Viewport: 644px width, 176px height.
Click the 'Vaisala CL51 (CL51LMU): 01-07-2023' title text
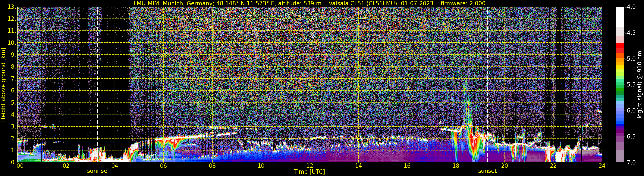tap(381, 3)
